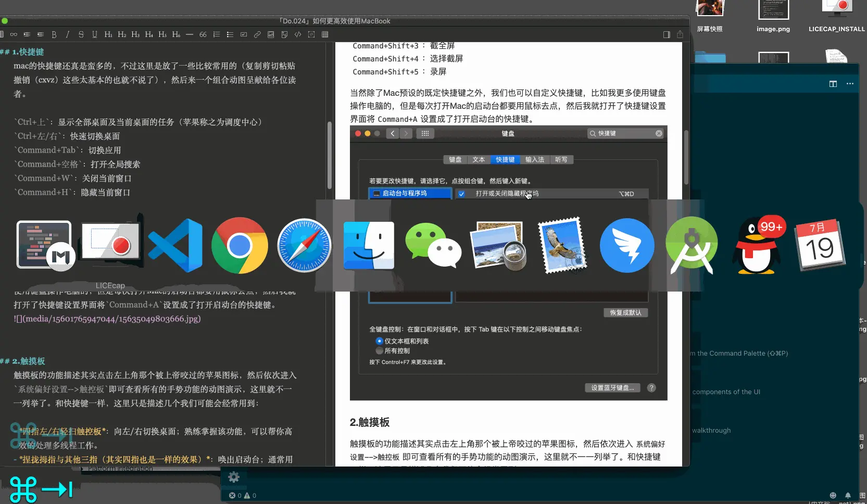Insert a hyperlink with the link icon
867x504 pixels.
click(x=257, y=34)
